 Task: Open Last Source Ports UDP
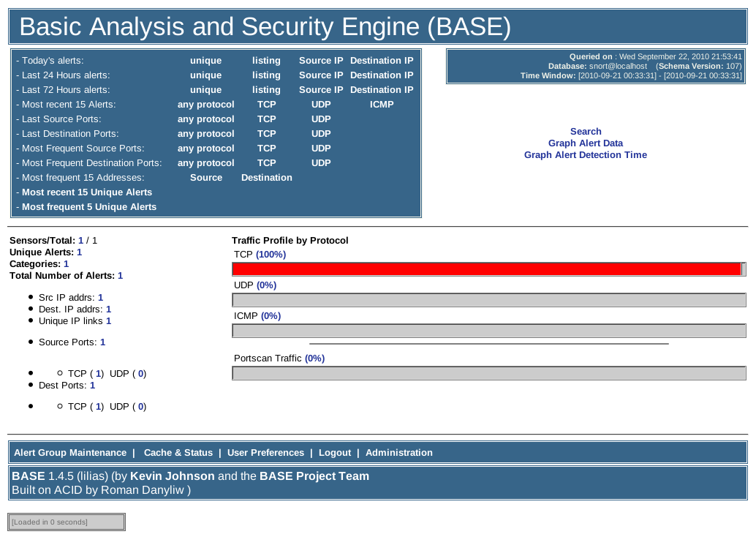coord(321,119)
